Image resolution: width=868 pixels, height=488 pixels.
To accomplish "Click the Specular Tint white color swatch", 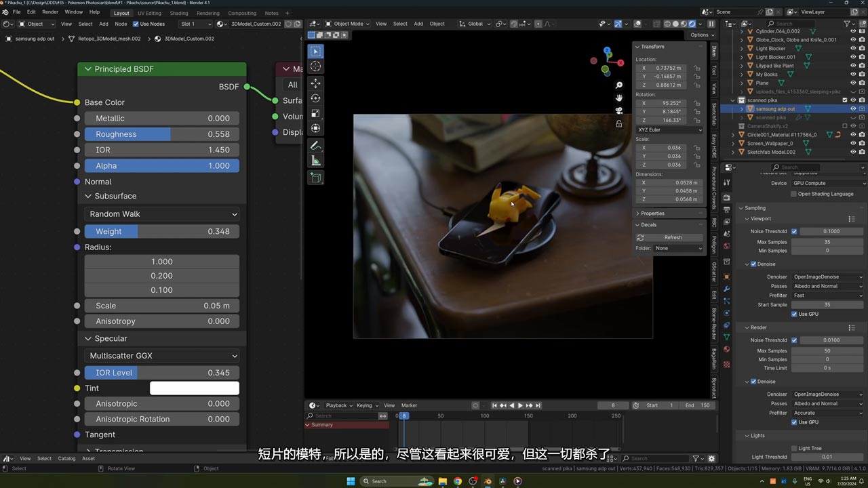I will [x=195, y=388].
